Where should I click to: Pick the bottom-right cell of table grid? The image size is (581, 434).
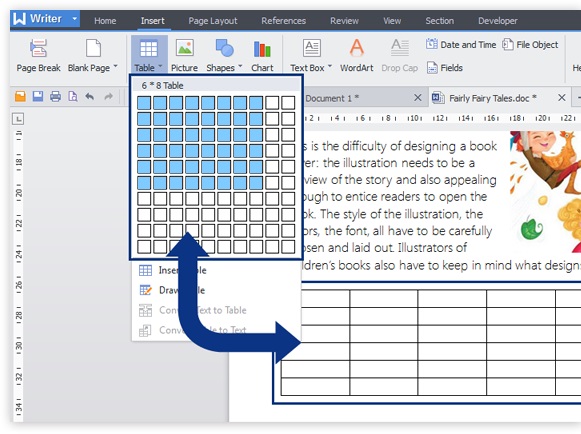288,246
